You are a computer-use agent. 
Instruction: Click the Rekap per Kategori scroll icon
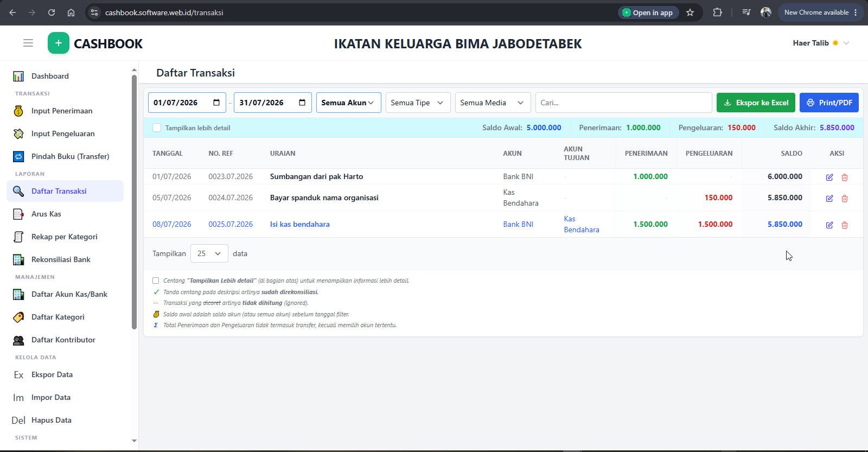[x=18, y=237]
